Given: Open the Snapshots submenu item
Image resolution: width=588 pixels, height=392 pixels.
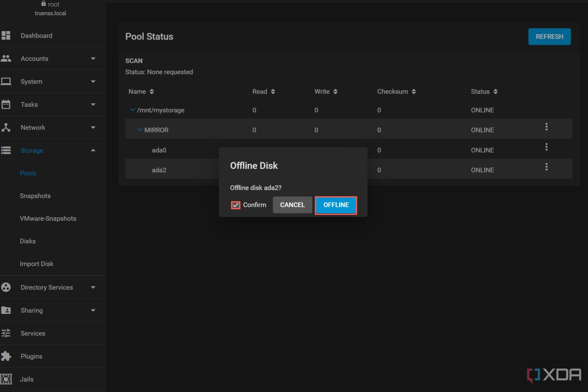Looking at the screenshot, I should (x=35, y=196).
